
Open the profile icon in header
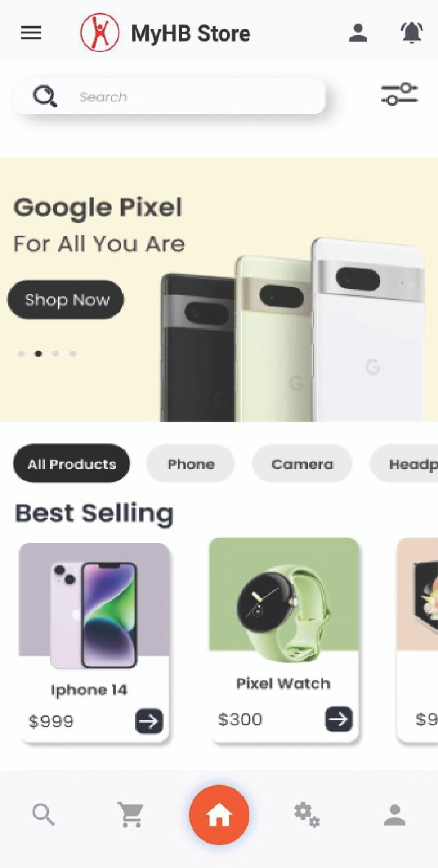click(x=358, y=33)
